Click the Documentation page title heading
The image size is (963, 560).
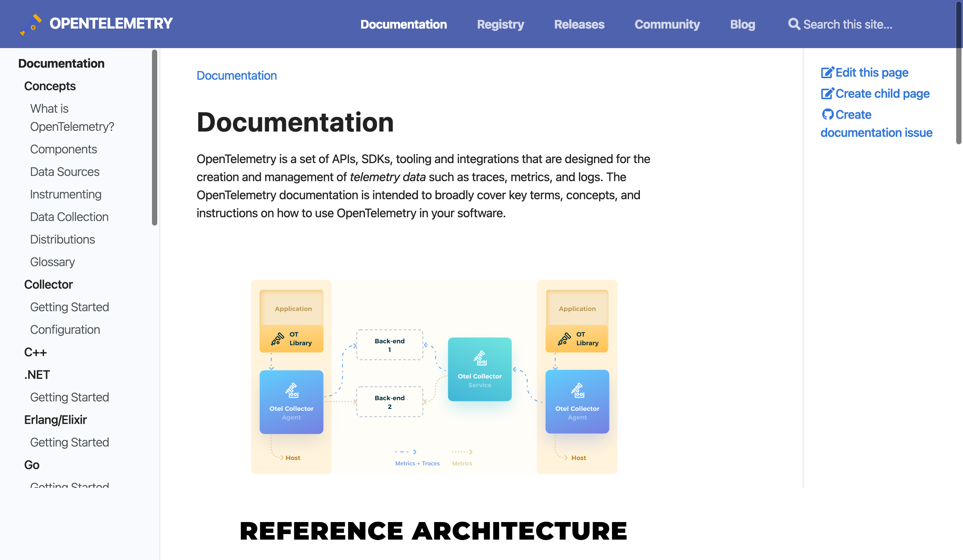295,122
